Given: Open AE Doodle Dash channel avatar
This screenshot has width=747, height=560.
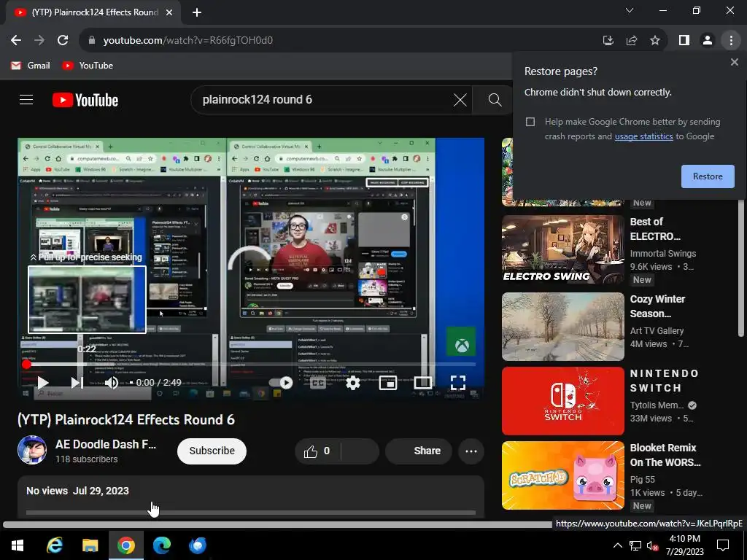Looking at the screenshot, I should (32, 450).
